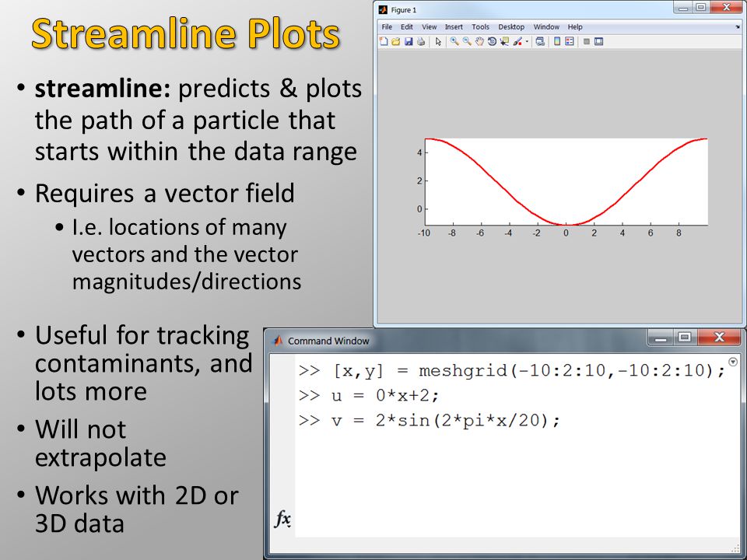Open the File menu in Figure 1
This screenshot has height=560, width=747.
(x=387, y=27)
